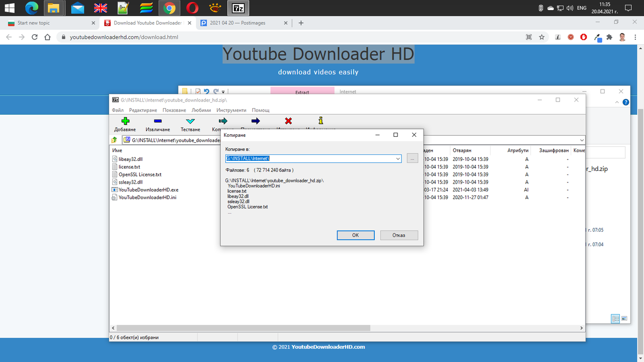Select libeay32.dll in file list

coord(130,159)
